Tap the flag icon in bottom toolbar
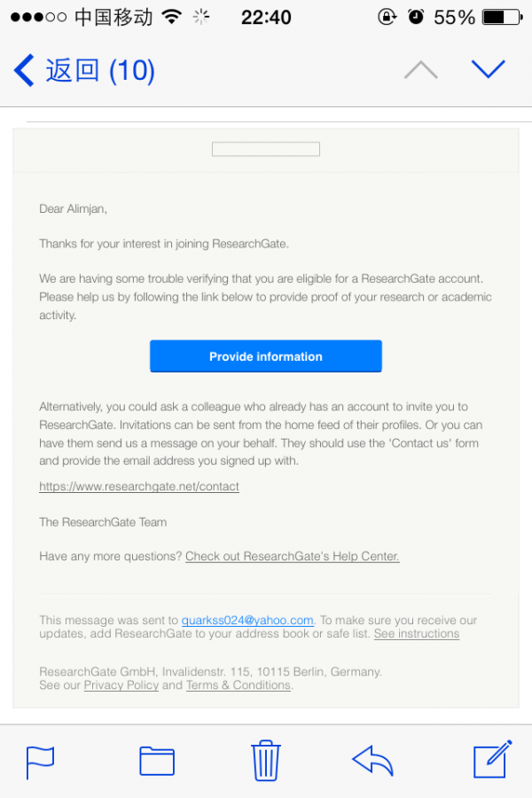Image resolution: width=532 pixels, height=798 pixels. (x=40, y=761)
